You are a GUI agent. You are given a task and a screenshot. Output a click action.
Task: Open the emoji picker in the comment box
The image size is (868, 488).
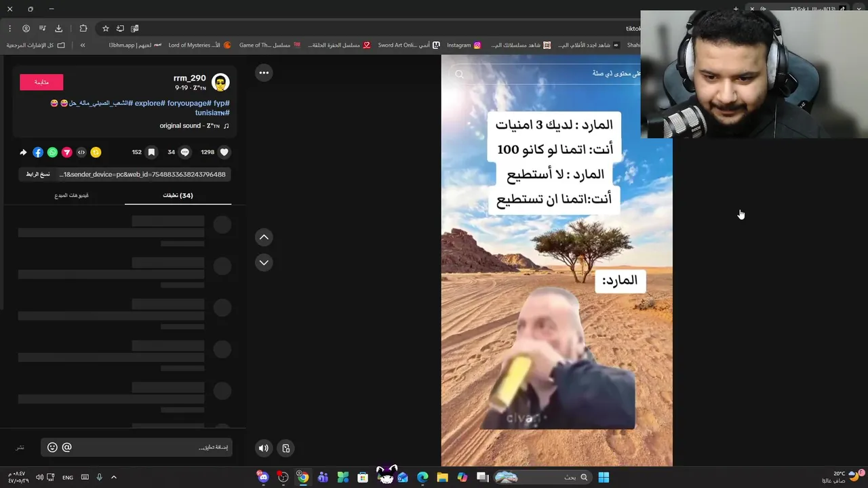point(52,447)
